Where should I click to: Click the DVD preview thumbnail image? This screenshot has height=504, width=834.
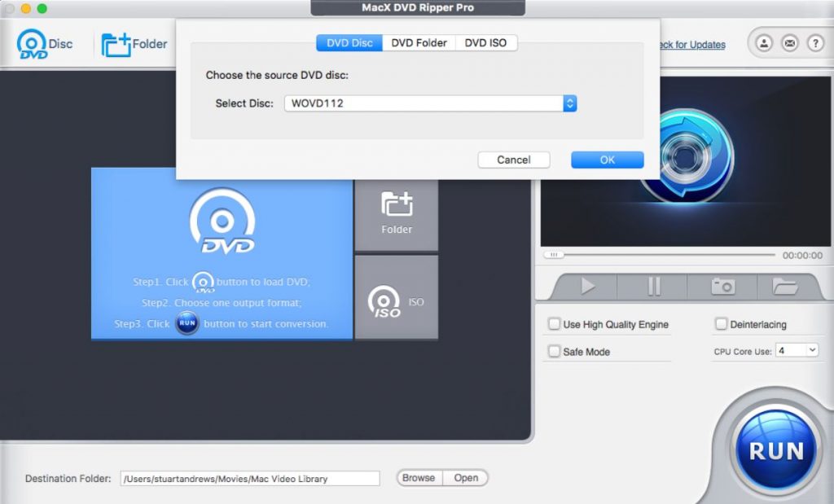click(686, 160)
